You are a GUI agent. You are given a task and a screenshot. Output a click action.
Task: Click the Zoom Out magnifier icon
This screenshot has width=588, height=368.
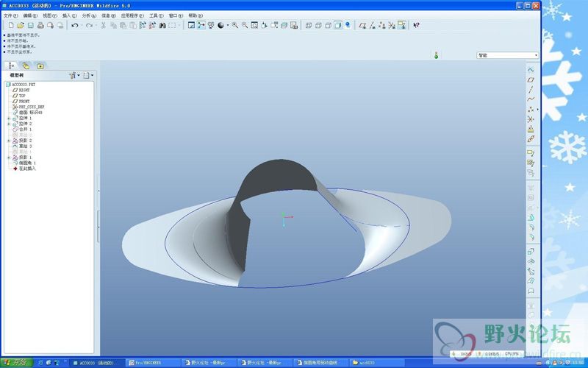click(245, 25)
